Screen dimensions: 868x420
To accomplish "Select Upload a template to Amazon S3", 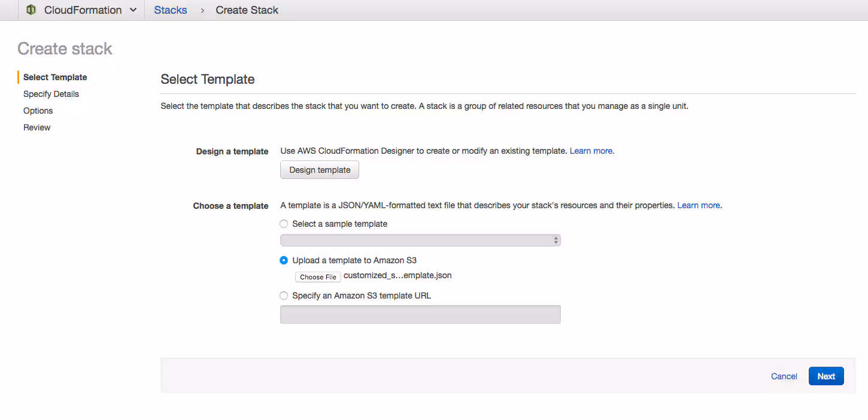I will click(x=284, y=260).
